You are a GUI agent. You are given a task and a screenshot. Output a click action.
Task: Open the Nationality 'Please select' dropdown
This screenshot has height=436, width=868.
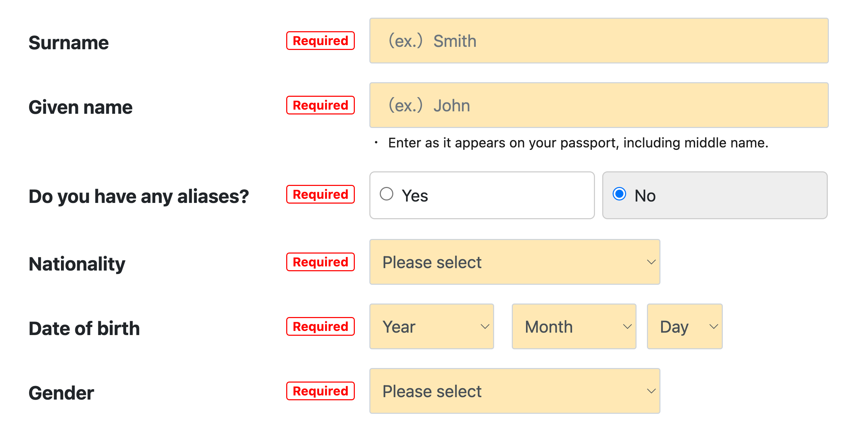coord(514,262)
